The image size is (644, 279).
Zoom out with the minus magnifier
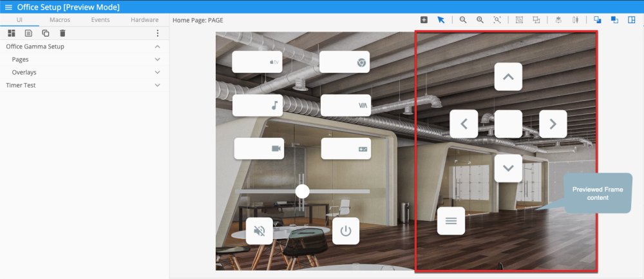click(463, 20)
